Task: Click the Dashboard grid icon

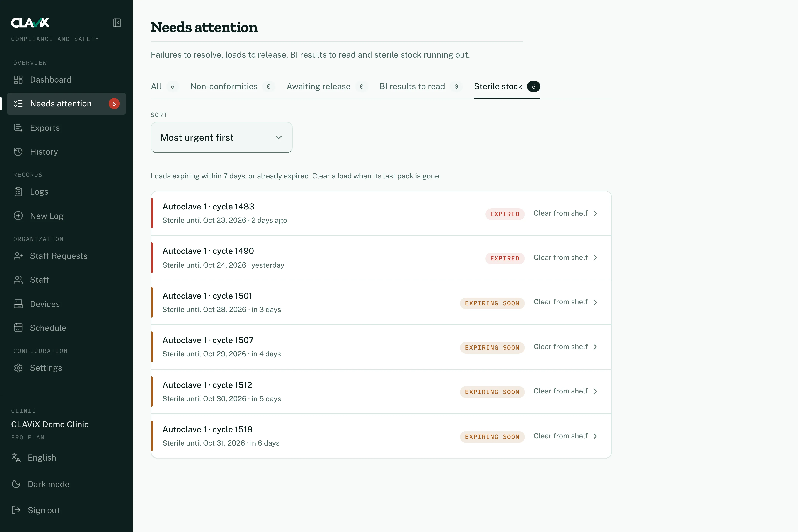Action: pyautogui.click(x=18, y=80)
